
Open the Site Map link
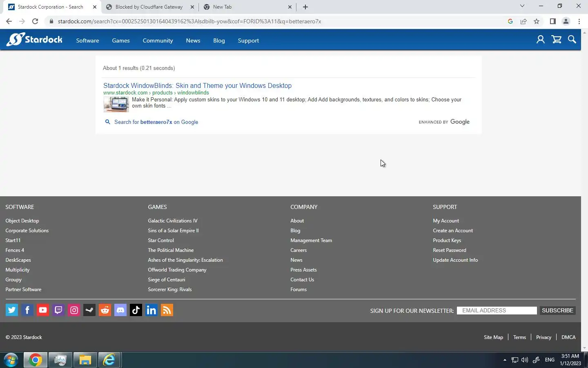click(x=493, y=337)
